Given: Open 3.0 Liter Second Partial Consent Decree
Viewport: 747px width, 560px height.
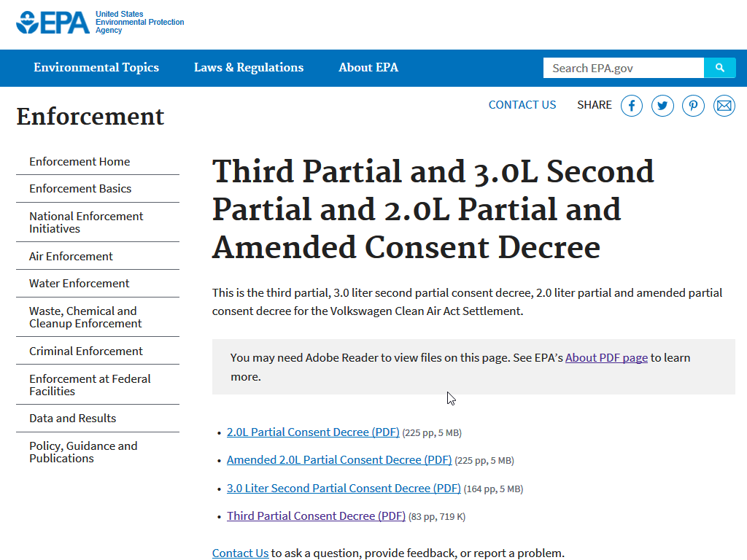Looking at the screenshot, I should pos(344,489).
